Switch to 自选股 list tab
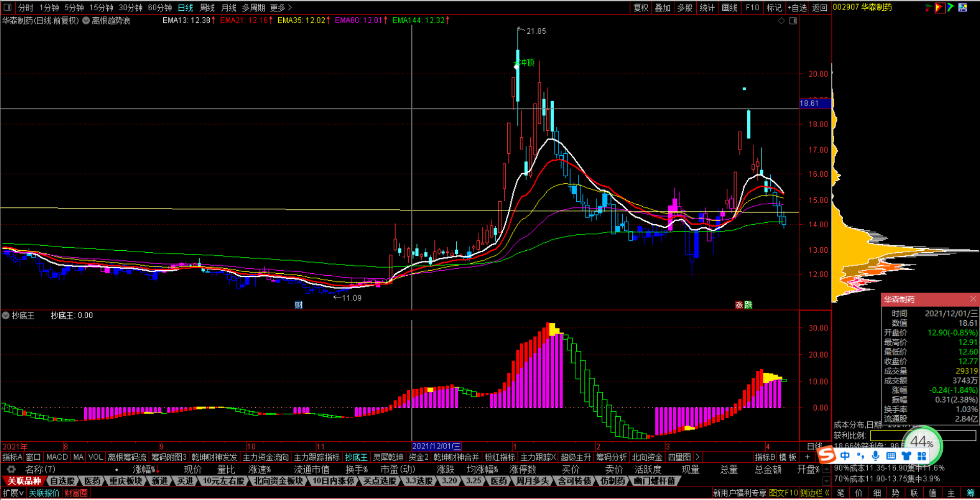 (63, 481)
